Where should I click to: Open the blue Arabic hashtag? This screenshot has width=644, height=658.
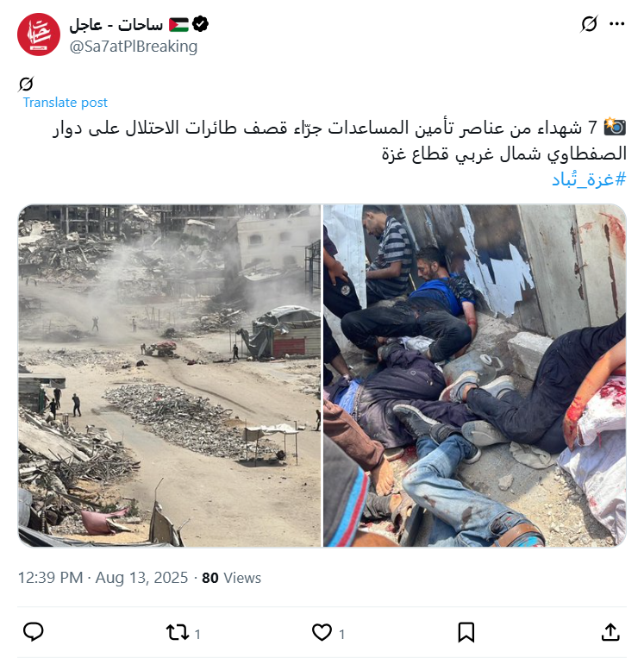pyautogui.click(x=589, y=179)
